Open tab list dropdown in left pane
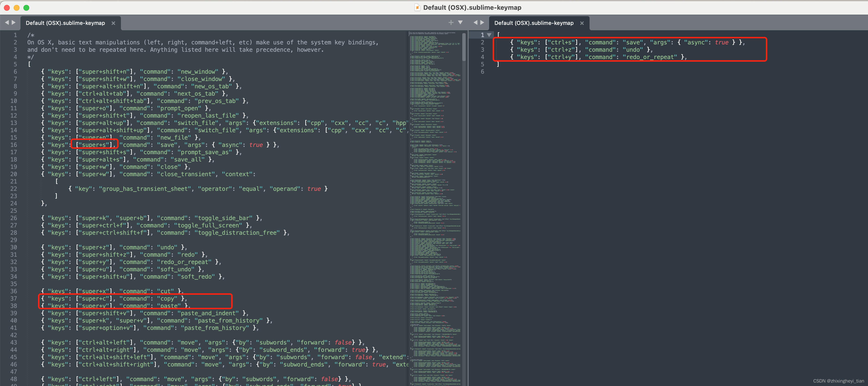Image resolution: width=868 pixels, height=386 pixels. point(460,23)
